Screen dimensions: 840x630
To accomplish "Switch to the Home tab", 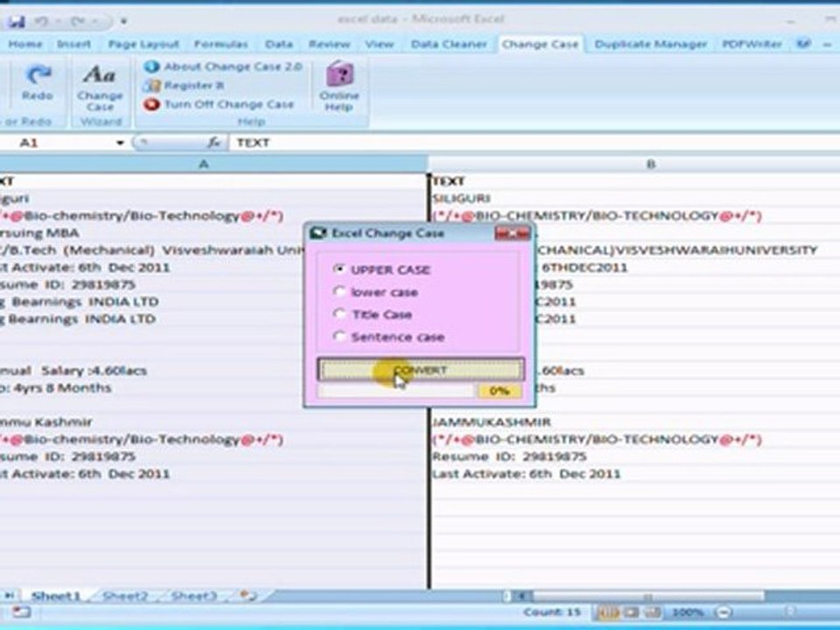I will (25, 44).
